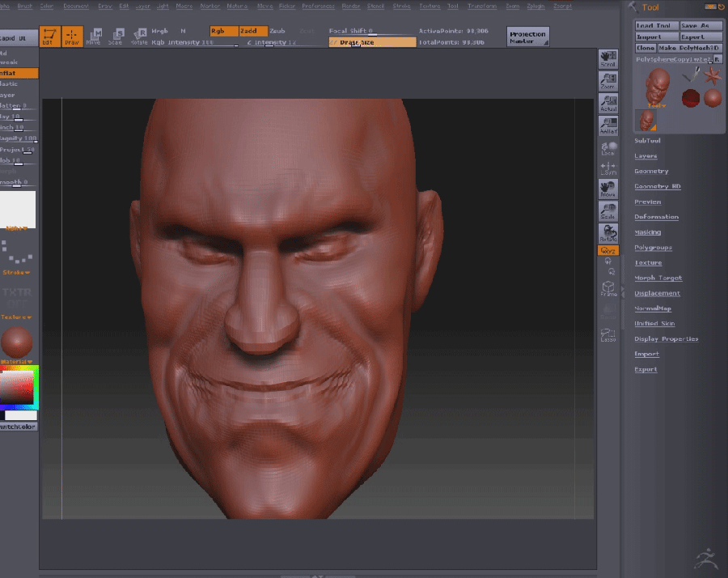The width and height of the screenshot is (728, 578).
Task: Click the Make PolyMesh3D button
Action: coord(689,48)
